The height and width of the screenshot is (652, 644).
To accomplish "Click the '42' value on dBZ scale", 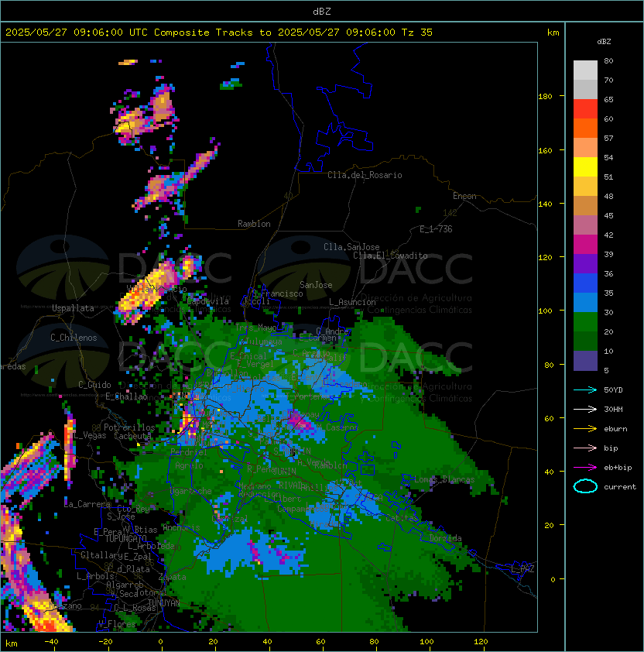I will (608, 235).
